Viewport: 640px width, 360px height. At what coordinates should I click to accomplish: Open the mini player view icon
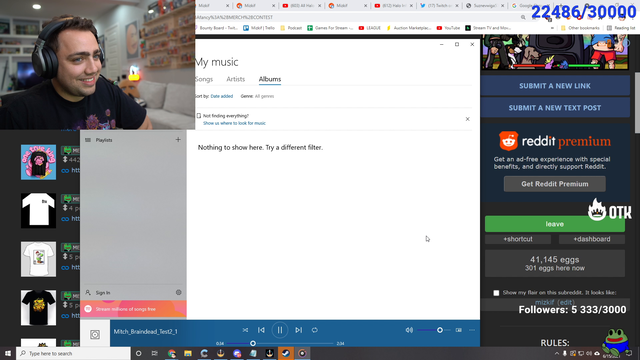pyautogui.click(x=459, y=330)
